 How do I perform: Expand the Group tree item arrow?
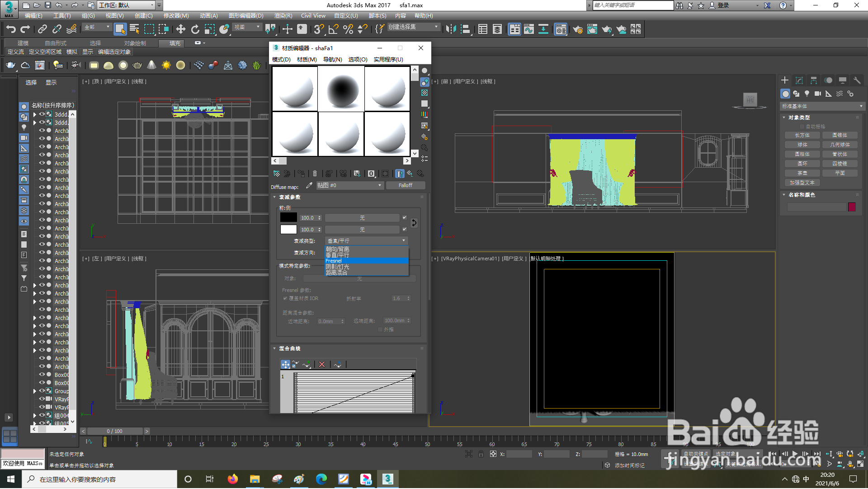(34, 391)
